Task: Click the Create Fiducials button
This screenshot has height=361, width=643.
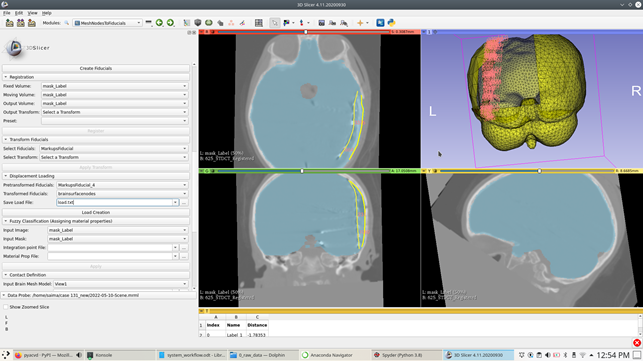Action: (96, 68)
